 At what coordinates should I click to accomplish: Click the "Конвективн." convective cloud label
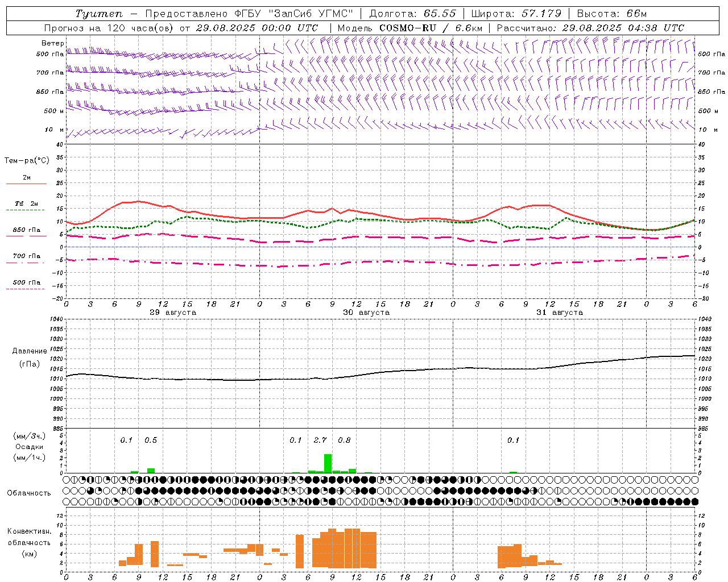pyautogui.click(x=30, y=531)
